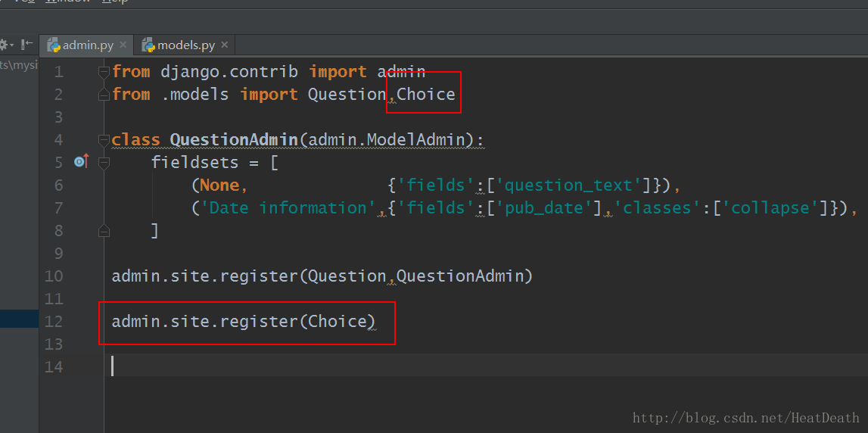Screen dimensions: 868x433
Task: Click the 'None' keyword on line 6
Action: click(x=219, y=185)
